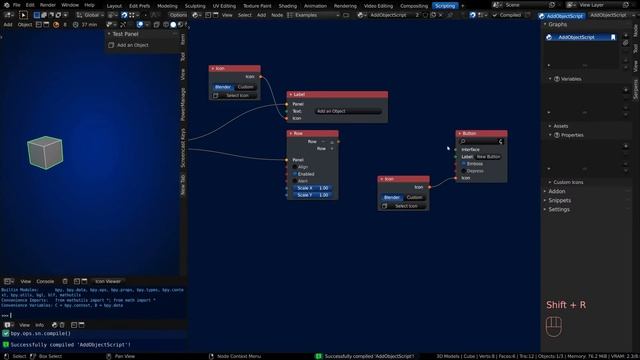Click the overlays icon in viewport header
The image size is (640, 360).
(140, 24)
